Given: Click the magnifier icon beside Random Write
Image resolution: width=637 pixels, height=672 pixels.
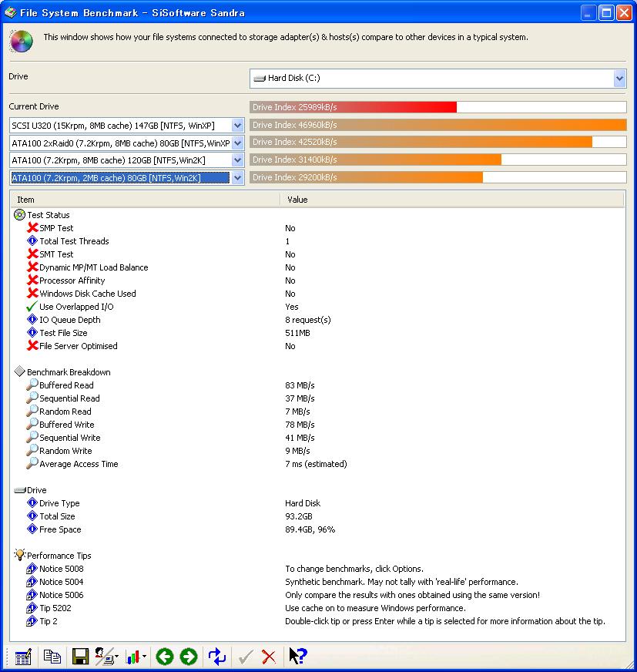Looking at the screenshot, I should click(x=32, y=450).
